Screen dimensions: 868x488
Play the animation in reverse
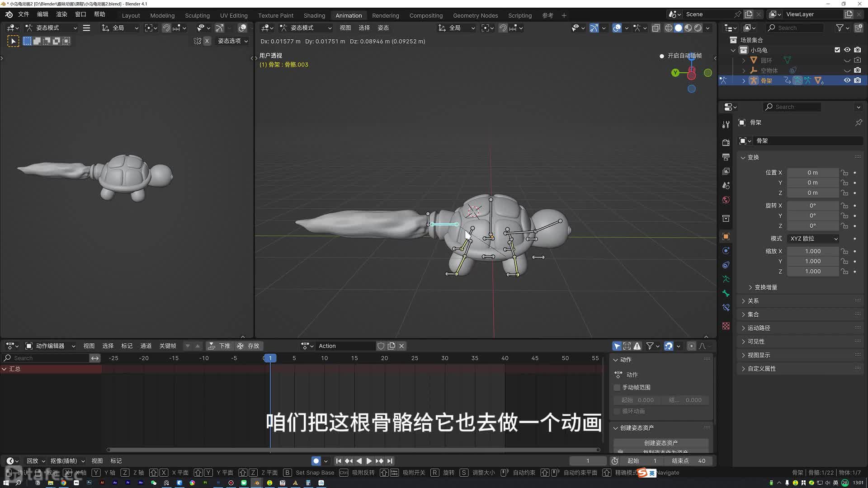tap(359, 461)
